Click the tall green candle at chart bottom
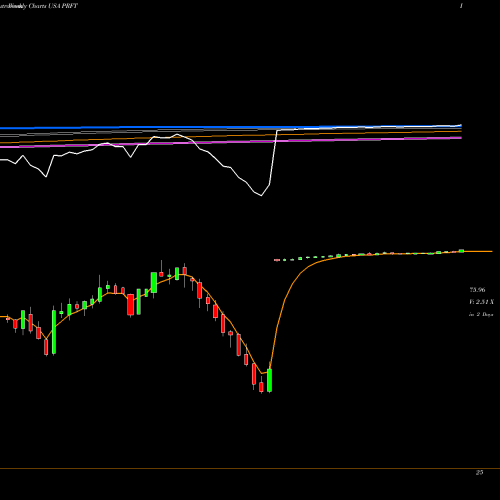The image size is (500, 500). (269, 379)
